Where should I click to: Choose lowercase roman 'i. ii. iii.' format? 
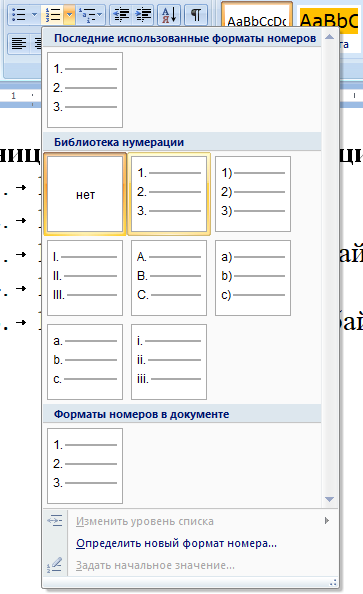coord(169,362)
